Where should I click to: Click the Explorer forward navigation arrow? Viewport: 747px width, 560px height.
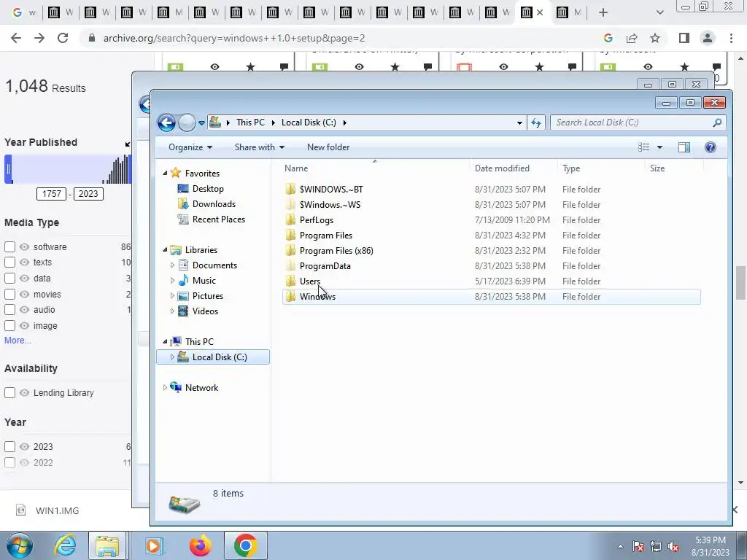[187, 122]
